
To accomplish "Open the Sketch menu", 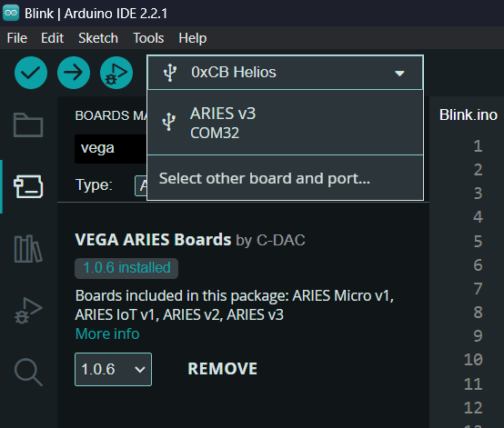I will (x=98, y=38).
